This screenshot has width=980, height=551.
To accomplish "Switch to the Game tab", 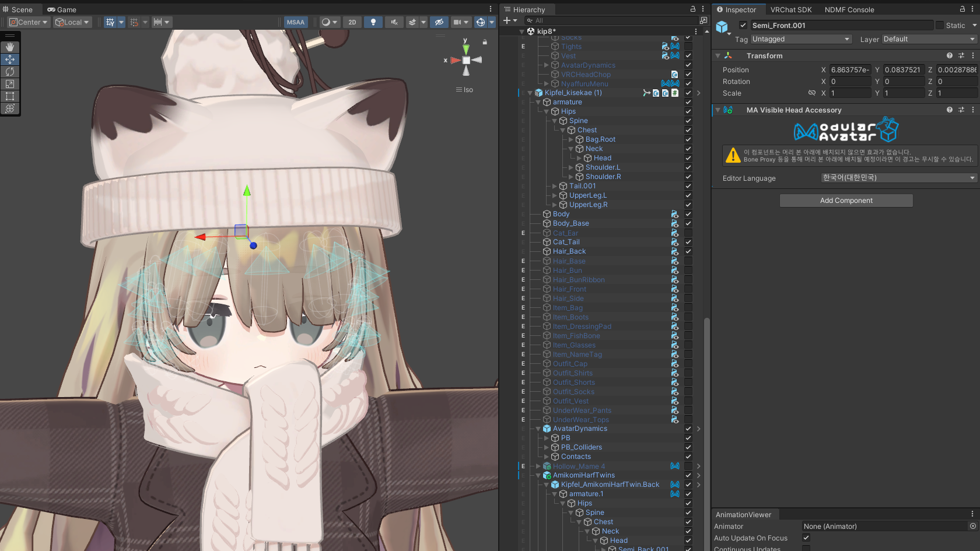I will pyautogui.click(x=62, y=9).
